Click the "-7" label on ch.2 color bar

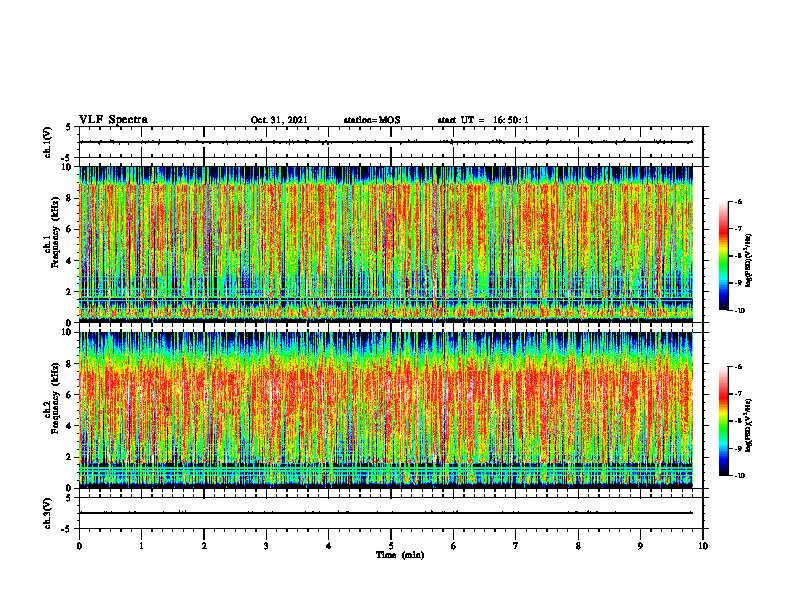pyautogui.click(x=738, y=394)
